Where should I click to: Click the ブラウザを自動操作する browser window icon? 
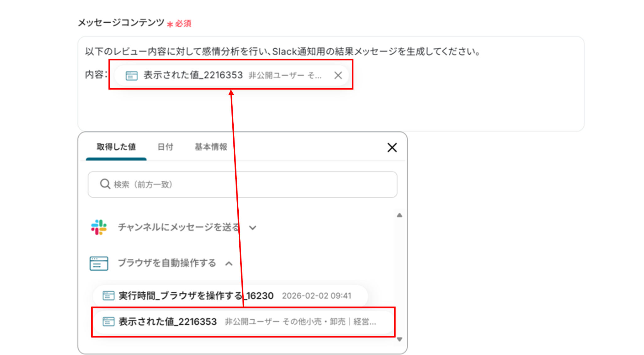(99, 263)
